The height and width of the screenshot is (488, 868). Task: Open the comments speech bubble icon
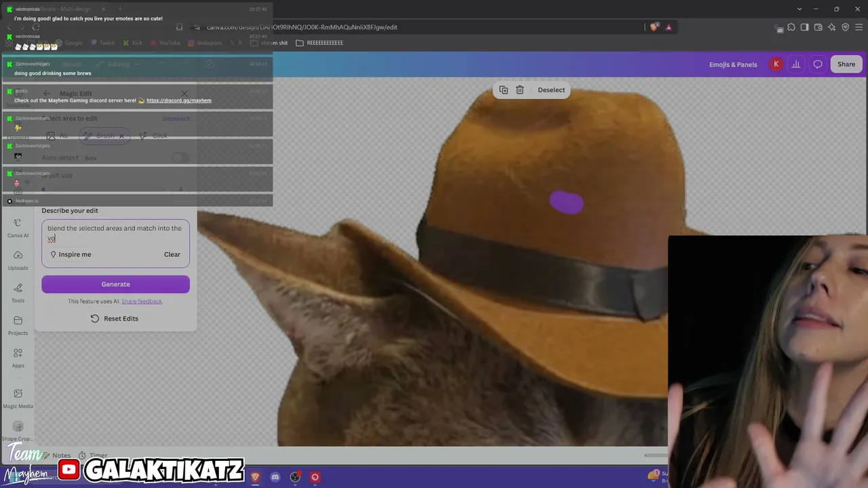pos(818,64)
